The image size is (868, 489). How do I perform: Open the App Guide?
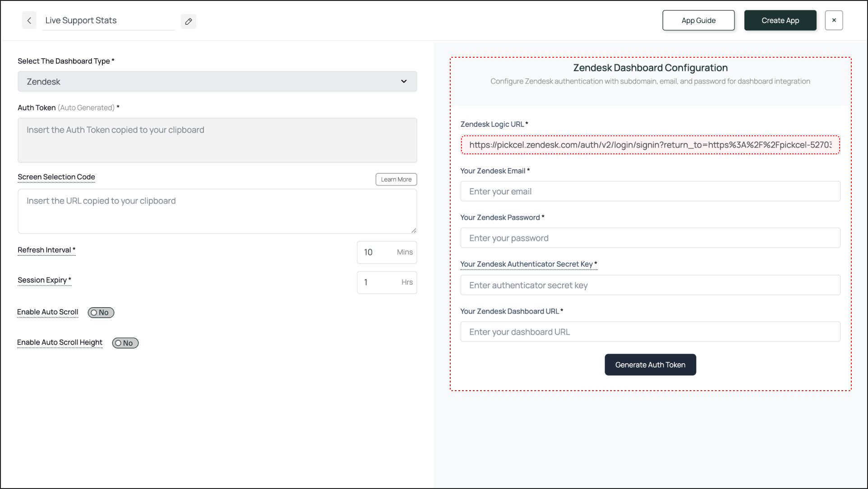[698, 20]
